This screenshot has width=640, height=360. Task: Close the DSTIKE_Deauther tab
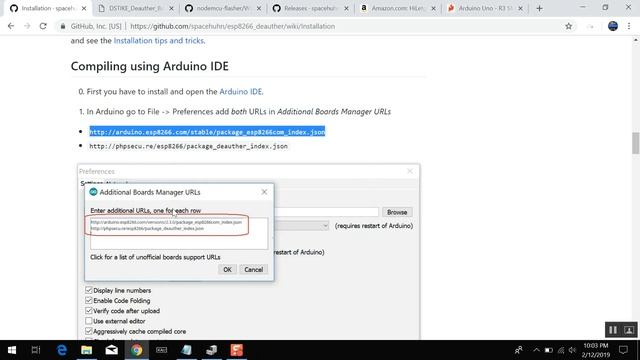(x=171, y=8)
